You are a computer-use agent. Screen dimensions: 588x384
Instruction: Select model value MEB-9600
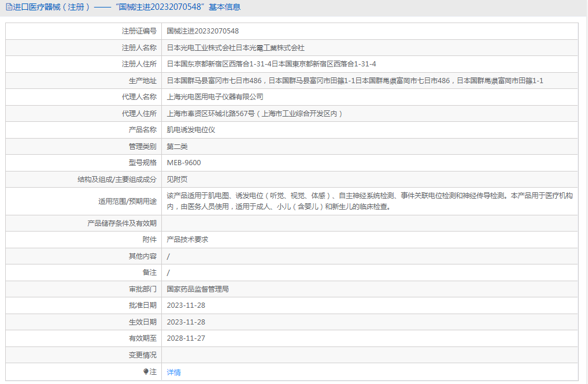[x=184, y=163]
